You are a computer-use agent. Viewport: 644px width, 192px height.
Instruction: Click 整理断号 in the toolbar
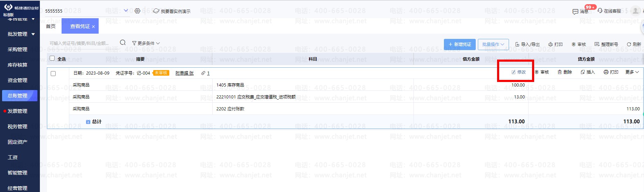pyautogui.click(x=606, y=44)
